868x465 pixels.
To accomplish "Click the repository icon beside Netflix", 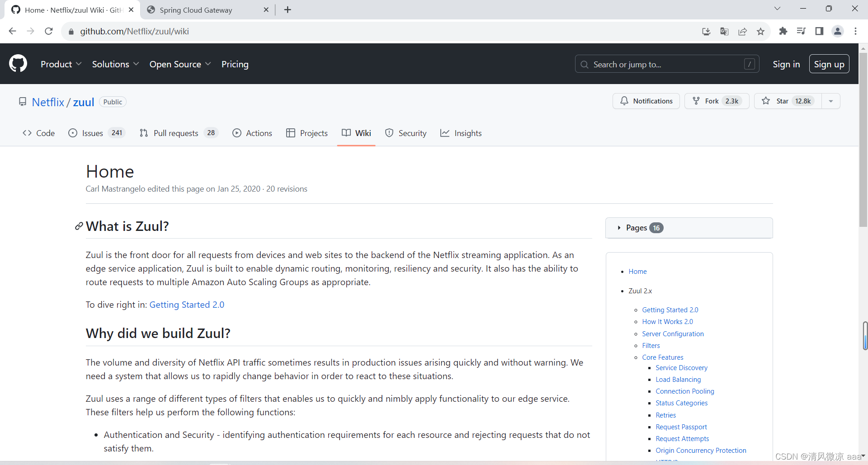I will coord(23,102).
